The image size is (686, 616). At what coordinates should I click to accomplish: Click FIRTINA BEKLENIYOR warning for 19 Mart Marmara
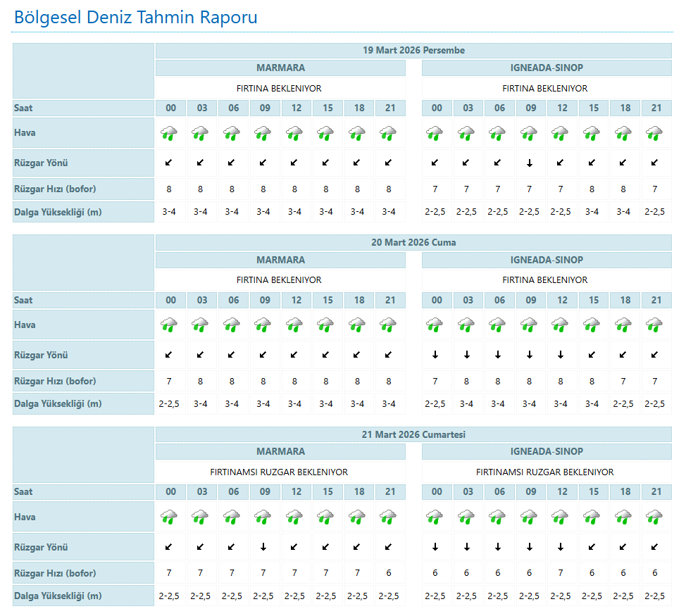point(279,89)
